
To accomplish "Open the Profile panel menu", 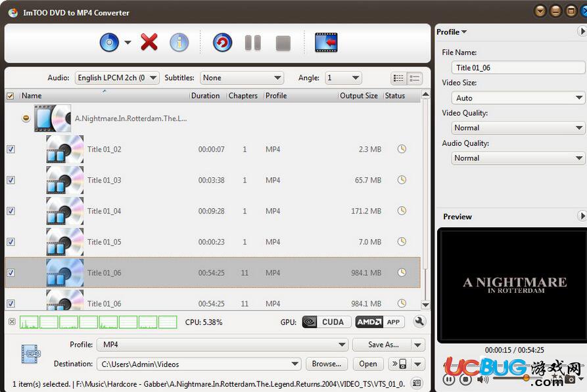I will click(452, 32).
